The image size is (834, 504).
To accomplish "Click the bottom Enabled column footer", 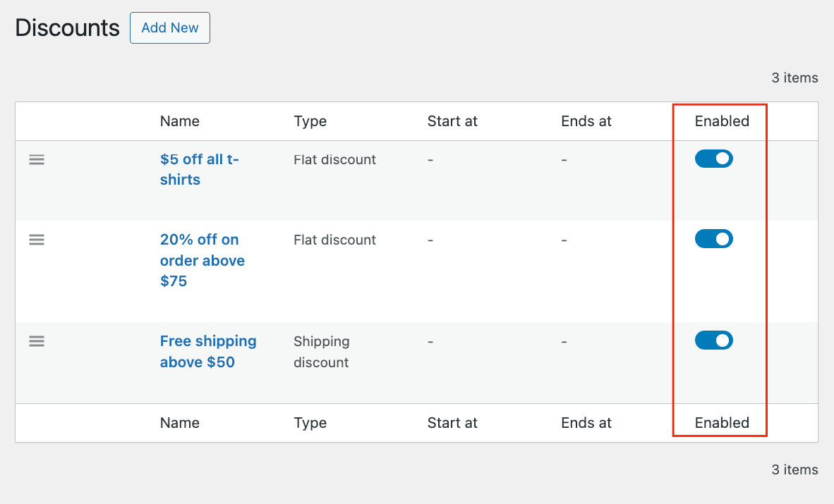I will pyautogui.click(x=721, y=423).
